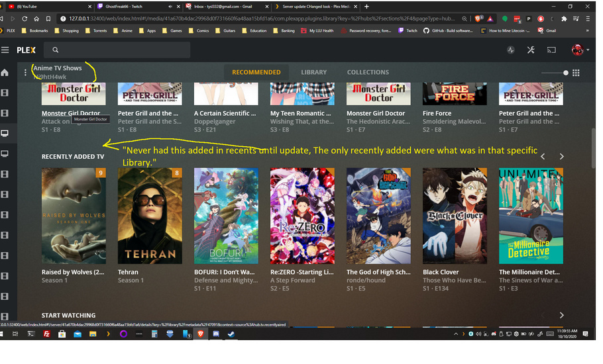Open The God of High School poster
This screenshot has height=364, width=603.
tap(378, 216)
